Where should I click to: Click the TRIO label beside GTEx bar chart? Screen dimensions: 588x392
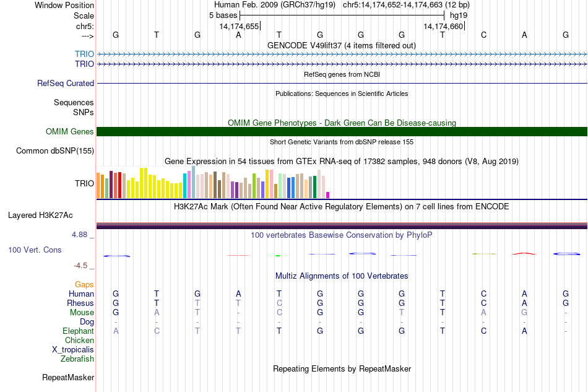(84, 183)
